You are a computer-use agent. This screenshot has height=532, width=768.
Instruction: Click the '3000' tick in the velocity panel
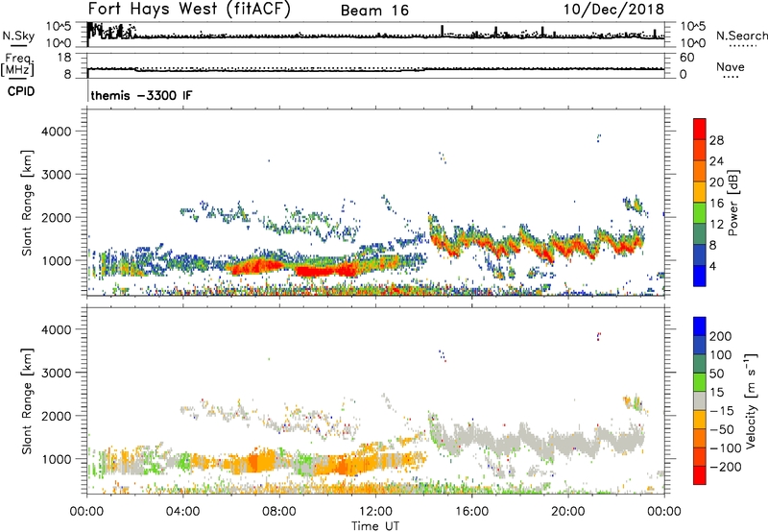[57, 373]
